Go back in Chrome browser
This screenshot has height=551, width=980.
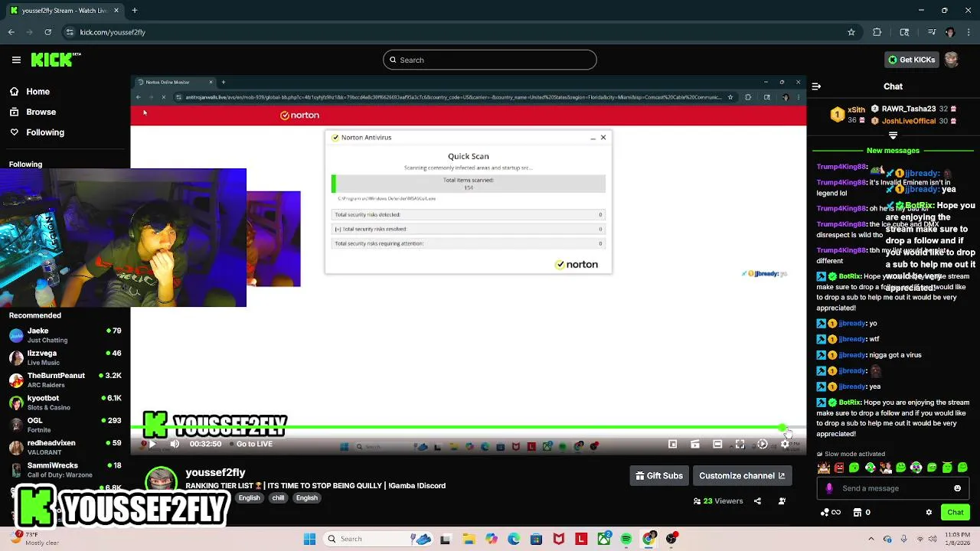point(11,32)
